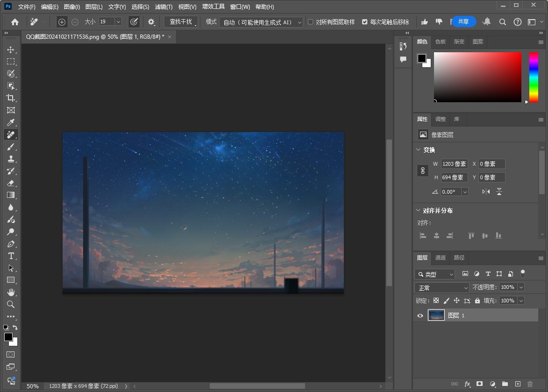The height and width of the screenshot is (392, 548).
Task: Click the toolbar foreground color swatch
Action: tap(8, 337)
